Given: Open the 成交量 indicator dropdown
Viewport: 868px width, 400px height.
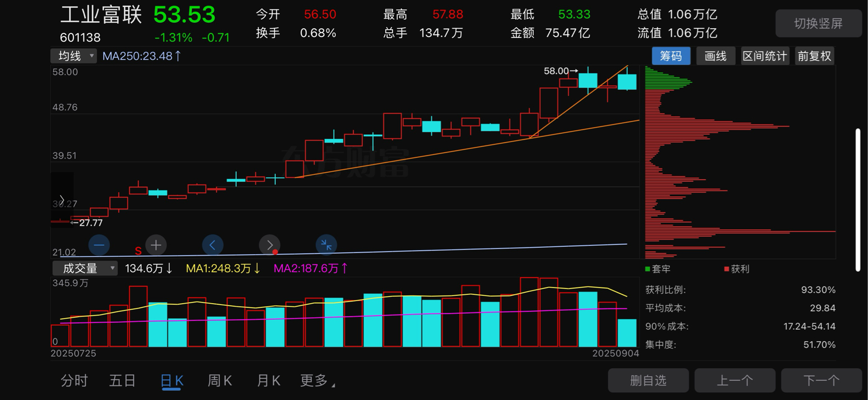Looking at the screenshot, I should (85, 268).
